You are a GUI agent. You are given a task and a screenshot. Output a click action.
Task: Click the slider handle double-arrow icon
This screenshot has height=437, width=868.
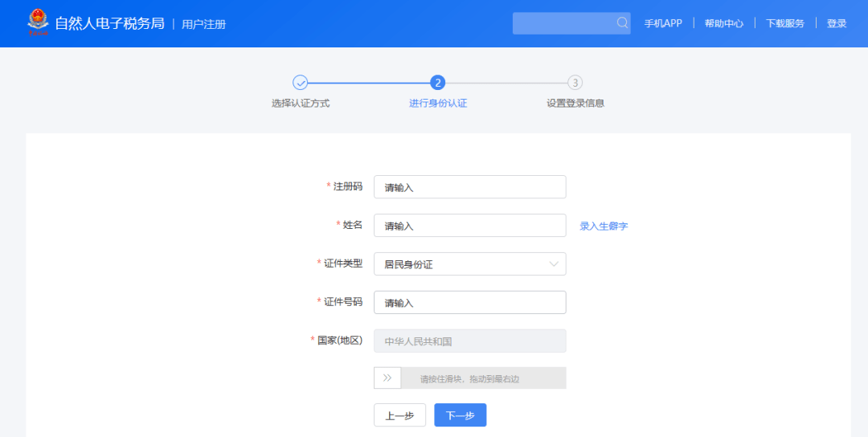(387, 378)
